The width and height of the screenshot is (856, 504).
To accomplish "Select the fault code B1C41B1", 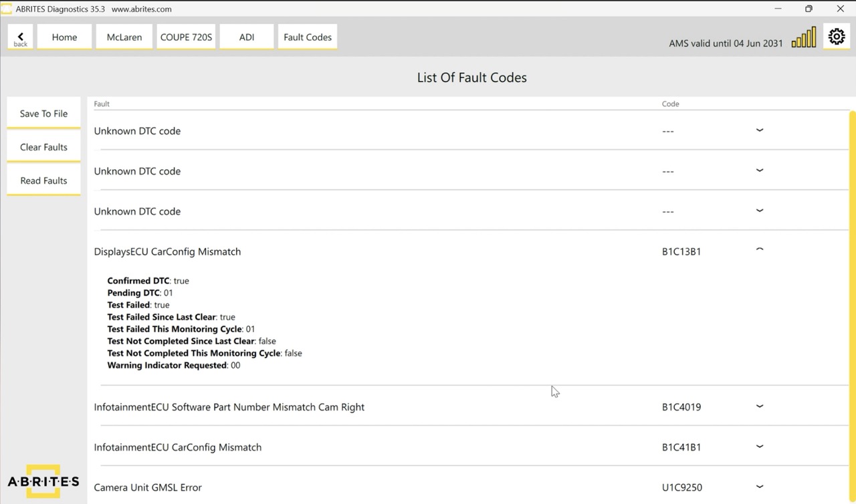I will pos(681,447).
